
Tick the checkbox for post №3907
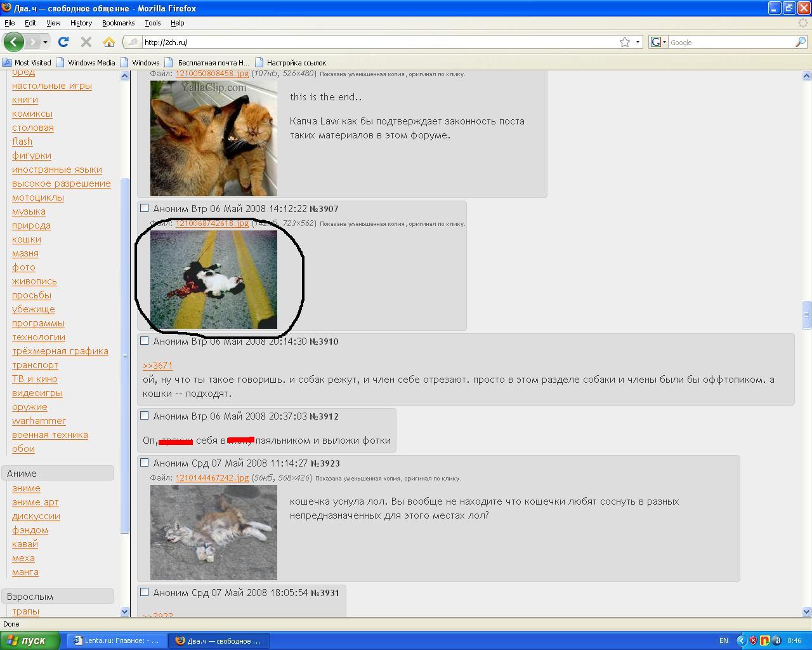(144, 208)
